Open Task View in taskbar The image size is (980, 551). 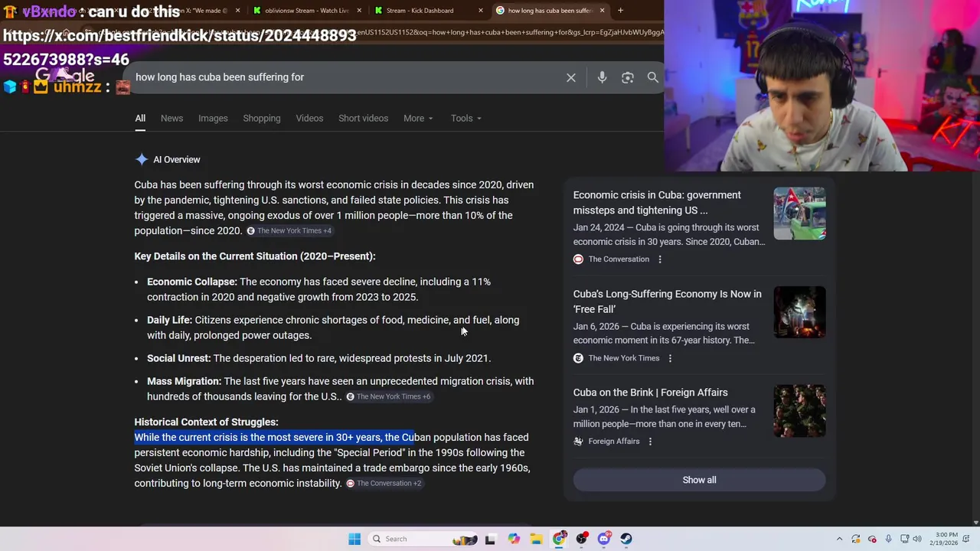coord(490,539)
